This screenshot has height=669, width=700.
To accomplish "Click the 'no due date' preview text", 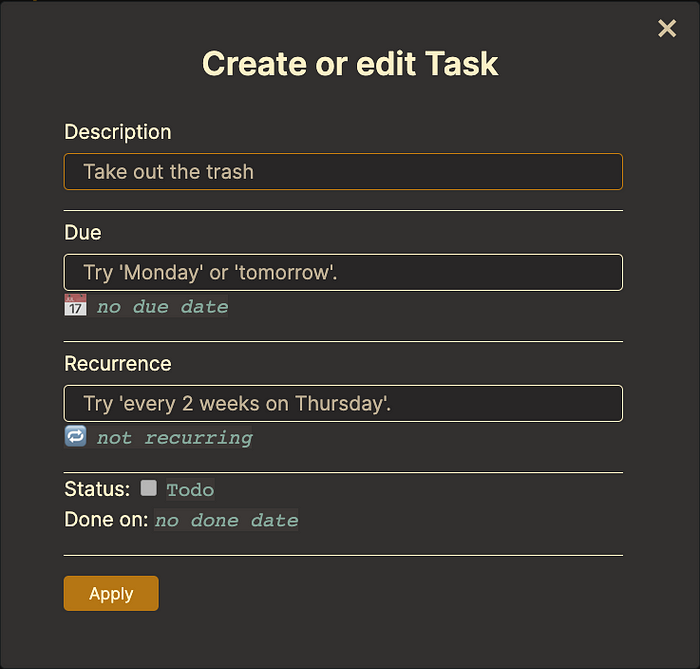I will [162, 306].
